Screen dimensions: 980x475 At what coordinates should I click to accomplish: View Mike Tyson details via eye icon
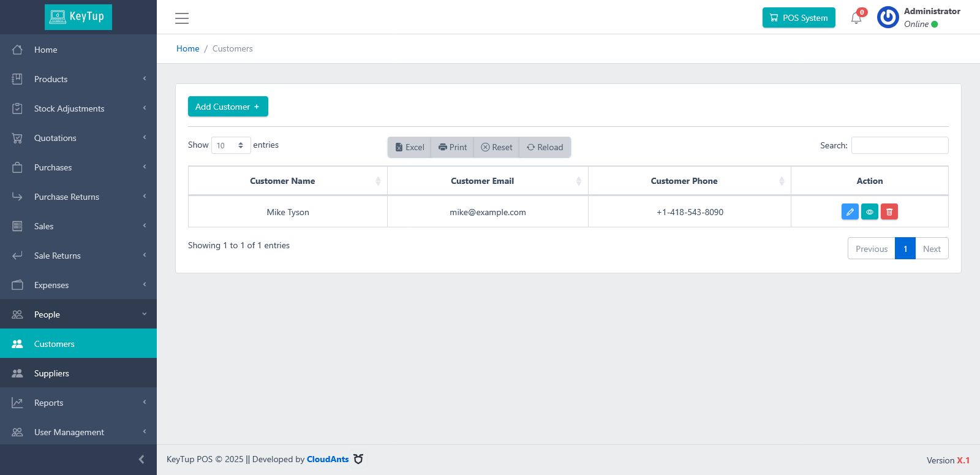click(869, 211)
